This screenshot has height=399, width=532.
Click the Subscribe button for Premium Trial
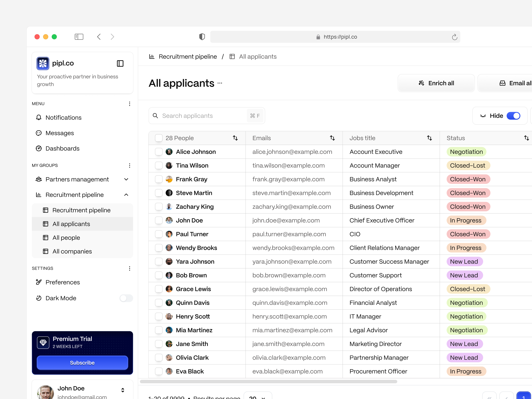pos(82,363)
